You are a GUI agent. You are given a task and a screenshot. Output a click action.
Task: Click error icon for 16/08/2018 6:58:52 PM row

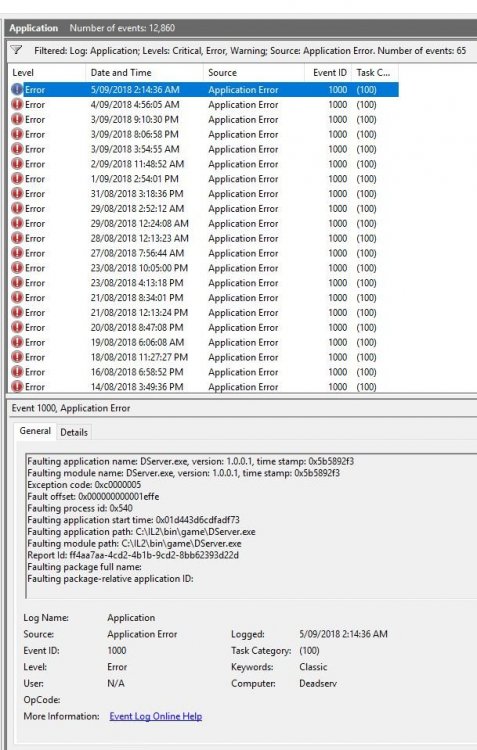pos(17,371)
